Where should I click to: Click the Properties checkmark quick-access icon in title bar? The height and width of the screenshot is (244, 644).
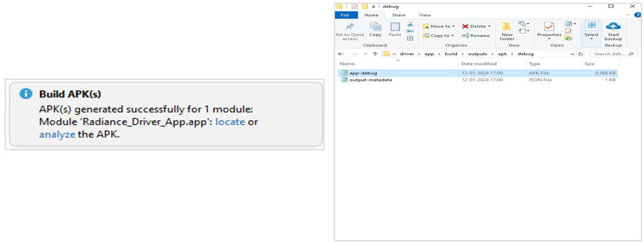(x=355, y=7)
